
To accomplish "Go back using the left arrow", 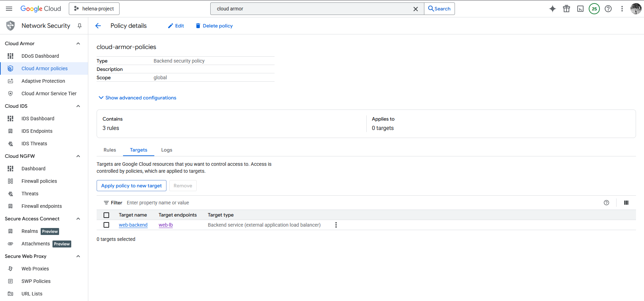I will 98,26.
